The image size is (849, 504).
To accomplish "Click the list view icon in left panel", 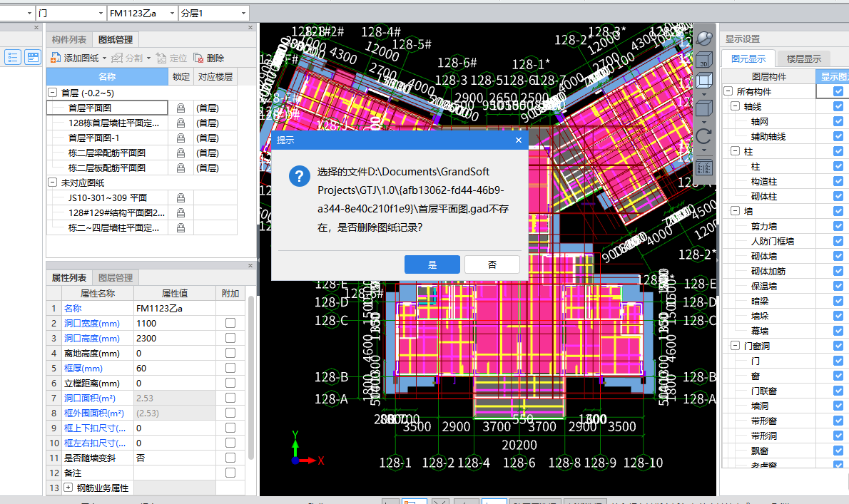I will (13, 57).
